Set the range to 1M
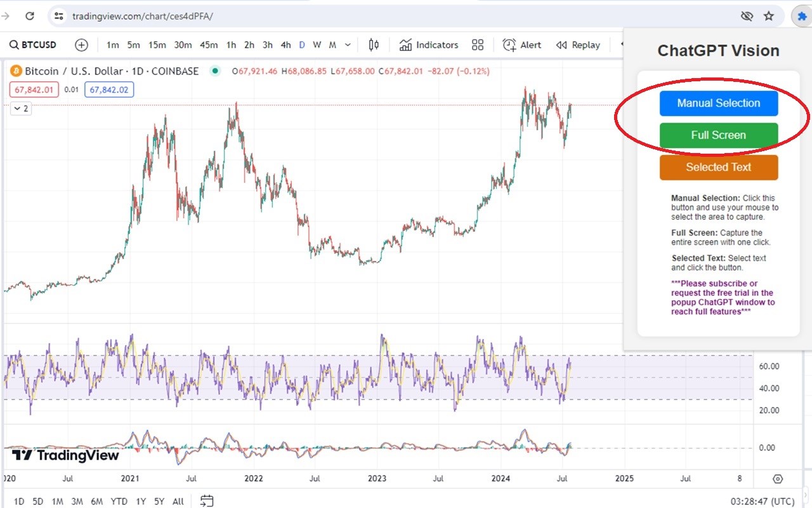 (x=57, y=502)
